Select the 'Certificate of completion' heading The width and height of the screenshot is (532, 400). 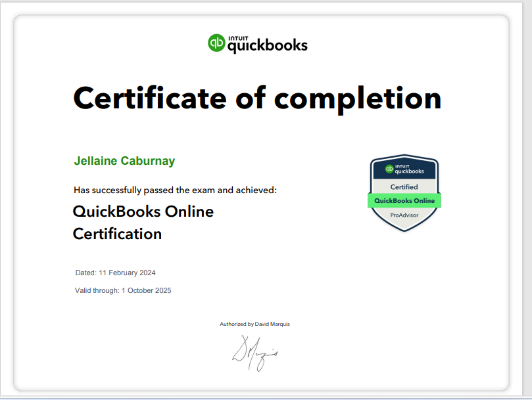pyautogui.click(x=257, y=99)
